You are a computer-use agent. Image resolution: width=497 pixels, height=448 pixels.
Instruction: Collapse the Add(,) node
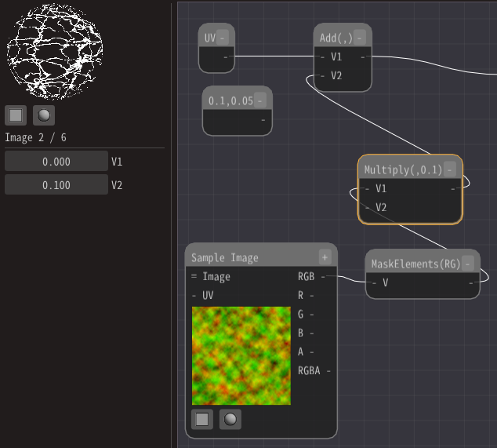click(x=359, y=38)
